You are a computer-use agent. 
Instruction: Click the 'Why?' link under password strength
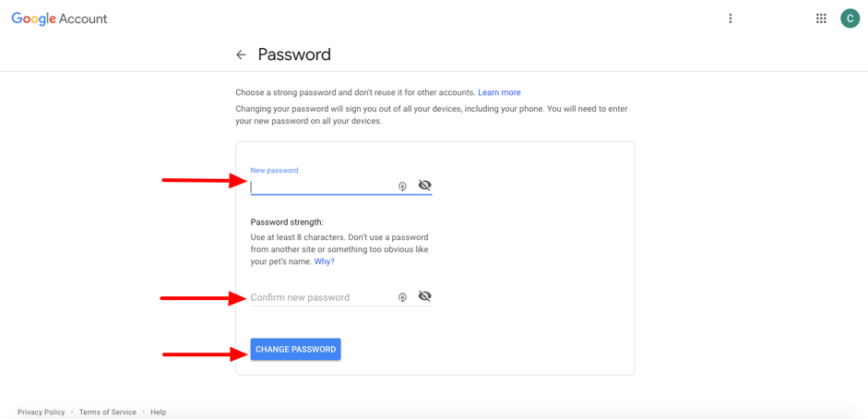tap(324, 262)
